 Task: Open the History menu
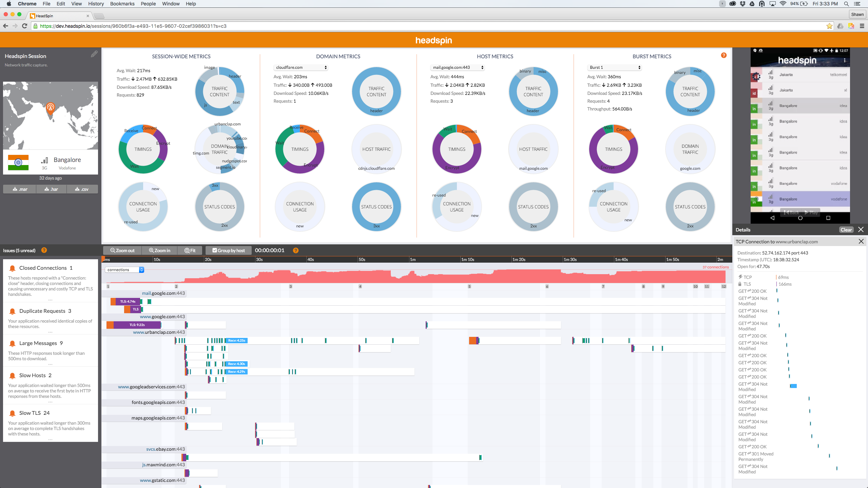pos(96,4)
